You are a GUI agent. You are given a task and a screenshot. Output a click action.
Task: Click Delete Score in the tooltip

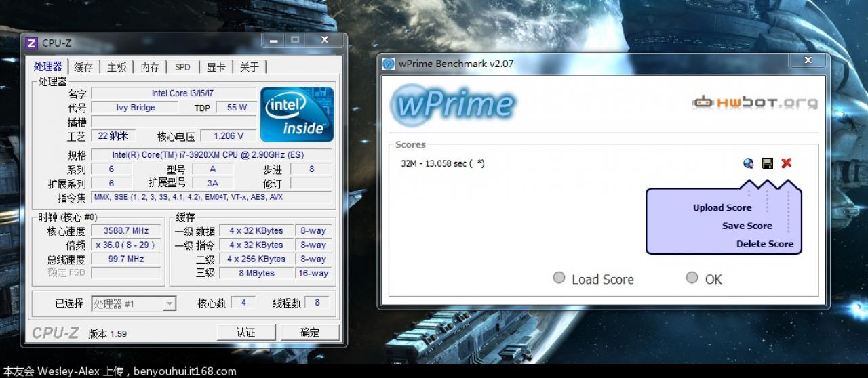click(x=765, y=244)
